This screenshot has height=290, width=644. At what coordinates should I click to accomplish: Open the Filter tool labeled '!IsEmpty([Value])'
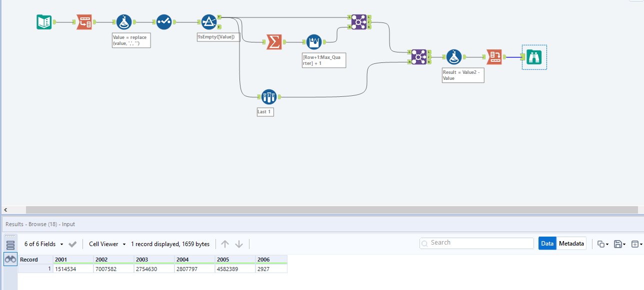209,21
